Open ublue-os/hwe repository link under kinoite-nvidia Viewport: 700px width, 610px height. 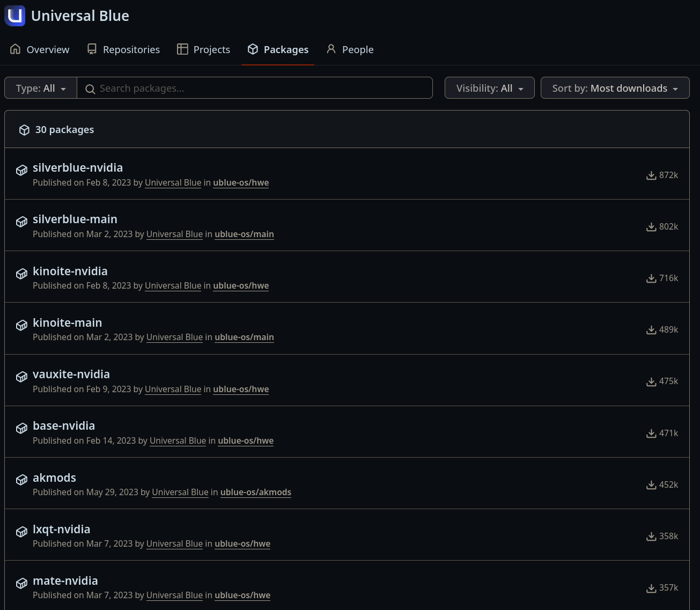pyautogui.click(x=241, y=285)
